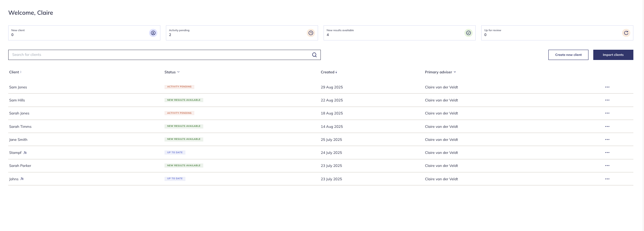Select the New results available summary card
Screen dimensions: 644x231
click(400, 33)
